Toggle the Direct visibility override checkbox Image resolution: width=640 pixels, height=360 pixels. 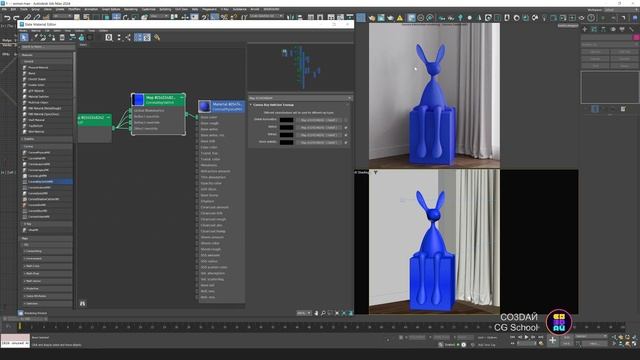(346, 142)
